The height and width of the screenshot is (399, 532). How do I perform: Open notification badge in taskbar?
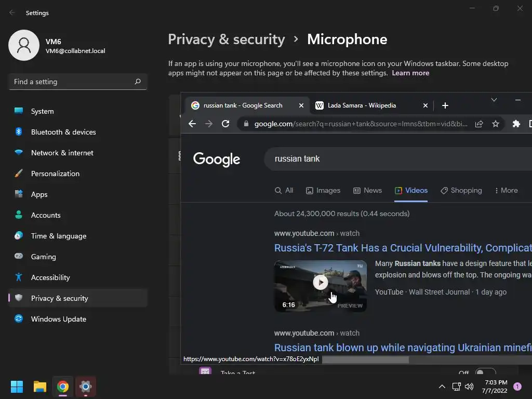click(517, 387)
